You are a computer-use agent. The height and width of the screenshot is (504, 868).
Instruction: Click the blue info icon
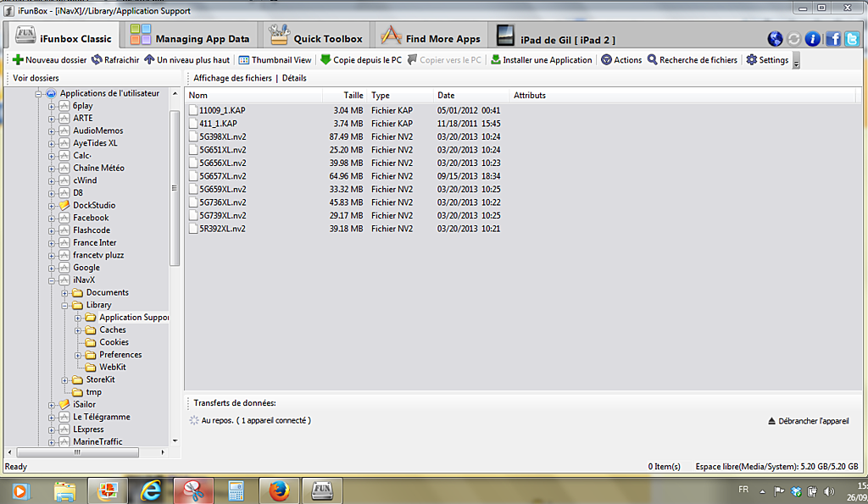point(813,39)
